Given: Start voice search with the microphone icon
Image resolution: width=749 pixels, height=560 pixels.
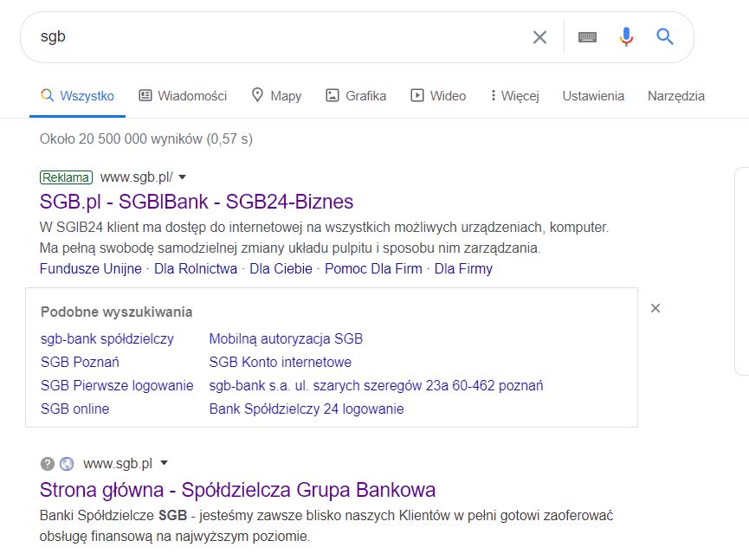Looking at the screenshot, I should [626, 36].
